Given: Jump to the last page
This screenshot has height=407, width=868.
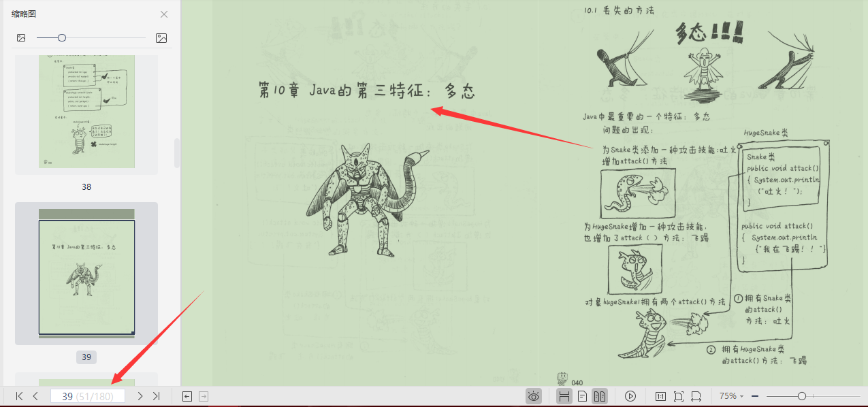Looking at the screenshot, I should tap(156, 396).
